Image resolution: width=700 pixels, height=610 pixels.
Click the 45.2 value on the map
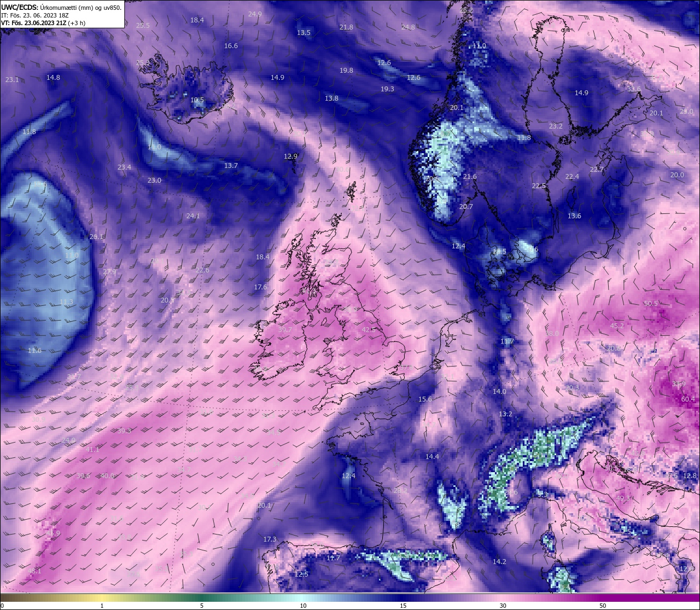click(x=617, y=326)
